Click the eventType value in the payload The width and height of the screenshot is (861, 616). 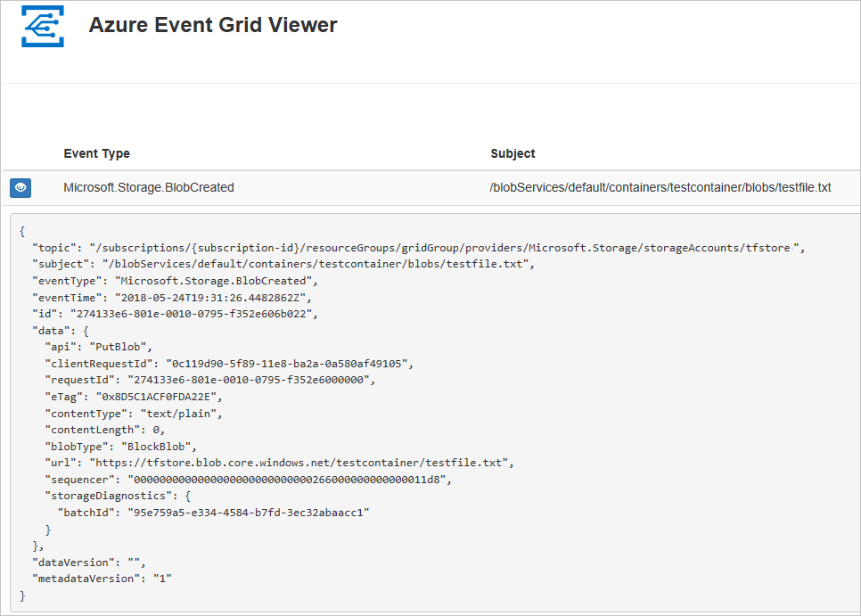220,280
